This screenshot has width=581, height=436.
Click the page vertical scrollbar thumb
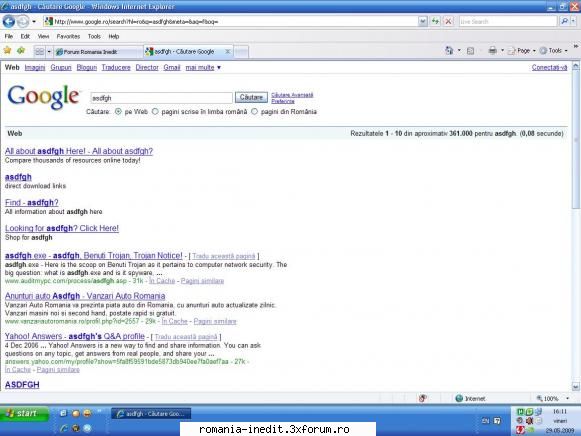pyautogui.click(x=575, y=141)
